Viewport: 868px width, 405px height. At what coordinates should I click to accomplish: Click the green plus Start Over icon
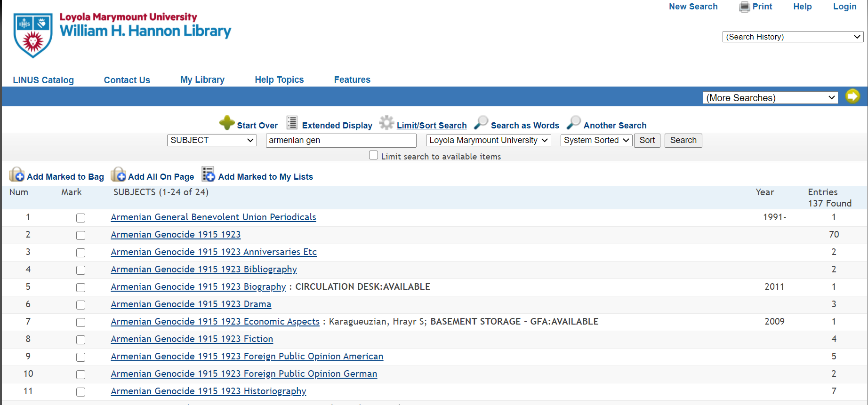tap(227, 123)
